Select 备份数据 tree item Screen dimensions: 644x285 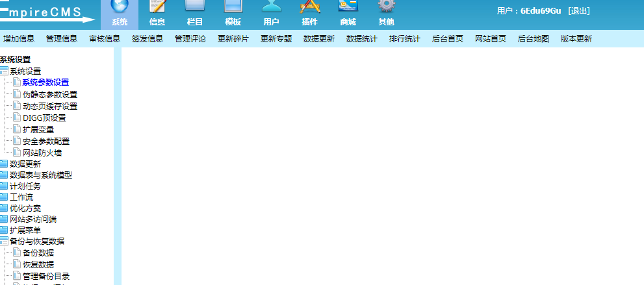pyautogui.click(x=38, y=253)
